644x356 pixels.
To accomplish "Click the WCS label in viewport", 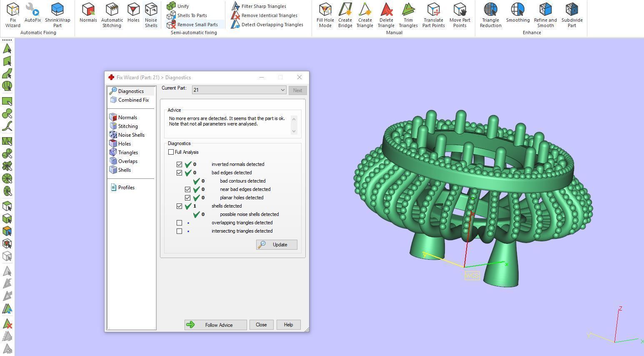I will 472,276.
